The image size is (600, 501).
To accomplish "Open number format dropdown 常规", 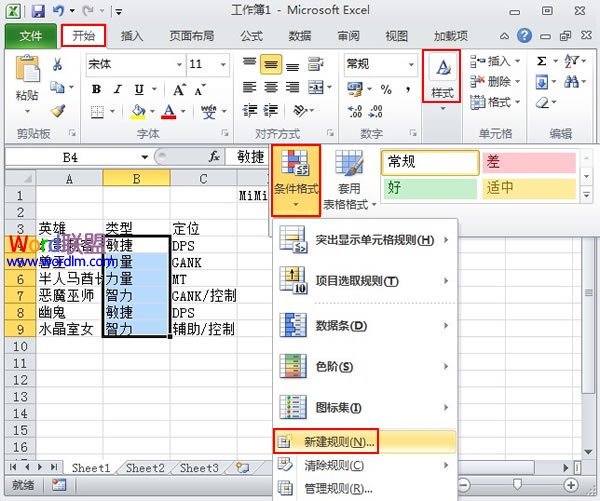I will 411,64.
